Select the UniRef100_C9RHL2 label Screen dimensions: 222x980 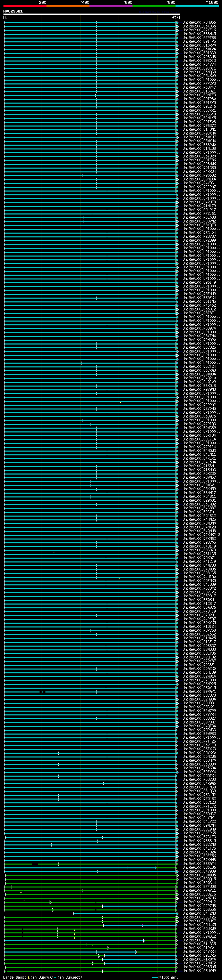pyautogui.click(x=199, y=902)
